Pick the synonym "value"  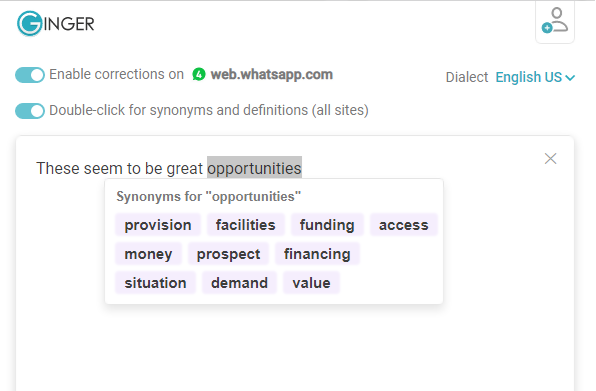tap(311, 283)
